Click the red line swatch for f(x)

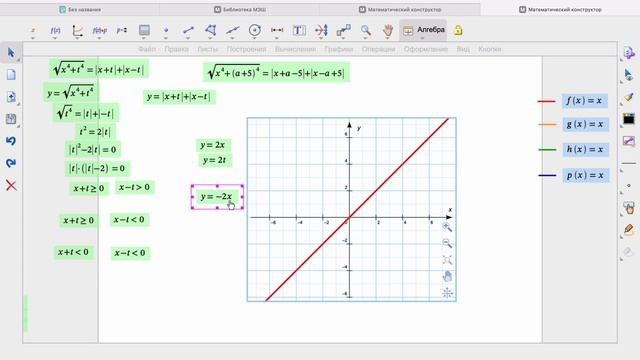[x=547, y=101]
